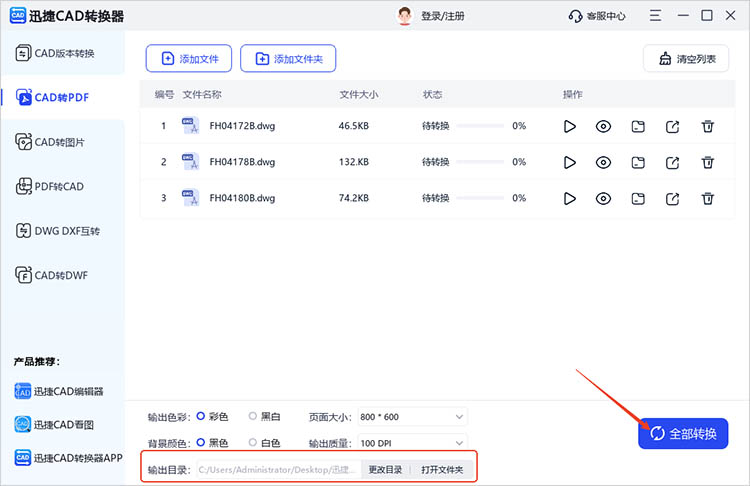The height and width of the screenshot is (486, 750).
Task: Click progress bar of FH04180B.dwg
Action: [x=480, y=198]
